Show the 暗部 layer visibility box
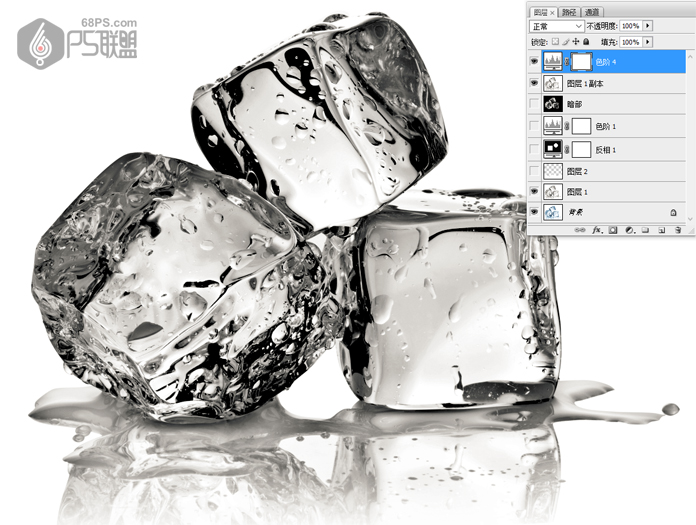The image size is (696, 525). (534, 104)
